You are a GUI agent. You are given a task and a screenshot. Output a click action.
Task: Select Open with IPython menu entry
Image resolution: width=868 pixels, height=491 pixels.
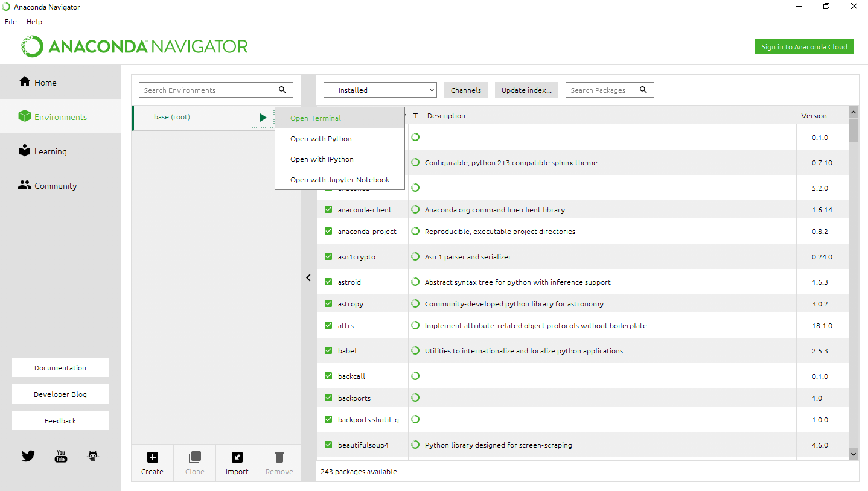coord(340,159)
